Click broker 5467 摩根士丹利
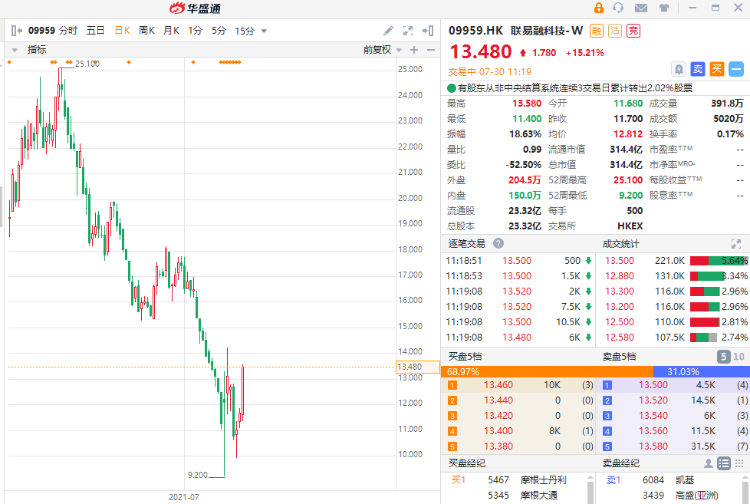750x504 pixels. [527, 480]
